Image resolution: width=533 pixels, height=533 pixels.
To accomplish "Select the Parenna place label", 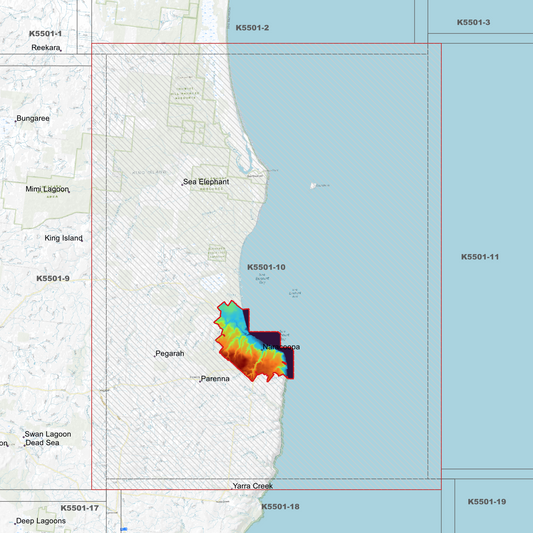I will pyautogui.click(x=215, y=379).
